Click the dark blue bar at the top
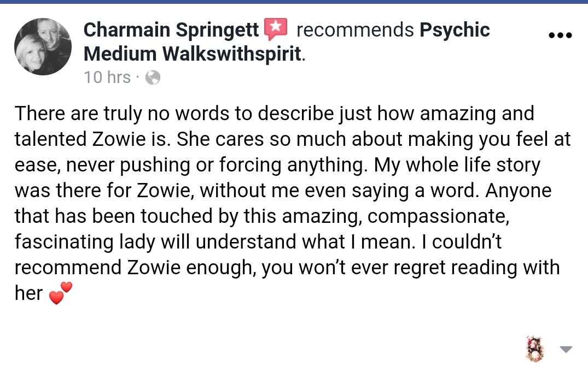Screen dimensions: 588x372 (x=294, y=2)
